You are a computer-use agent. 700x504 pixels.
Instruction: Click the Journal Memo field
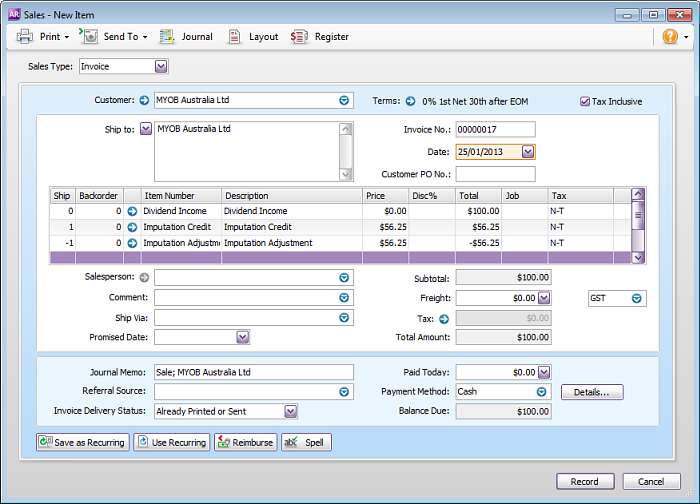point(254,372)
